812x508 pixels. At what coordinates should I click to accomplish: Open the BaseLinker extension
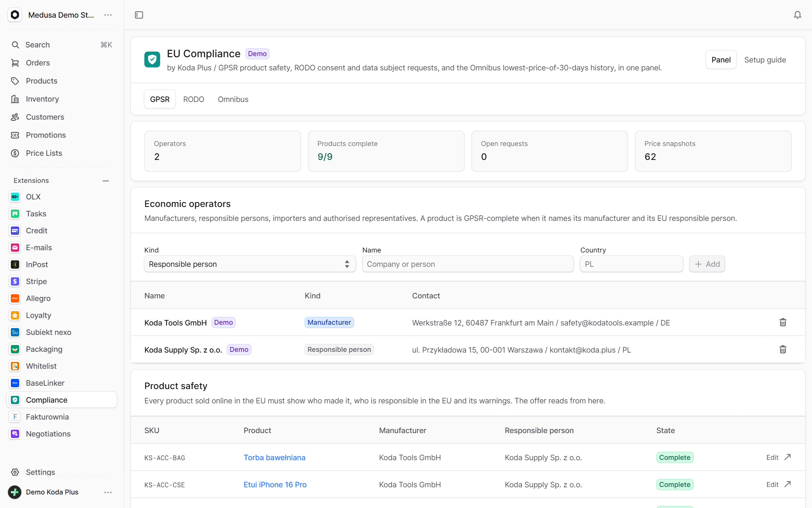click(x=62, y=383)
